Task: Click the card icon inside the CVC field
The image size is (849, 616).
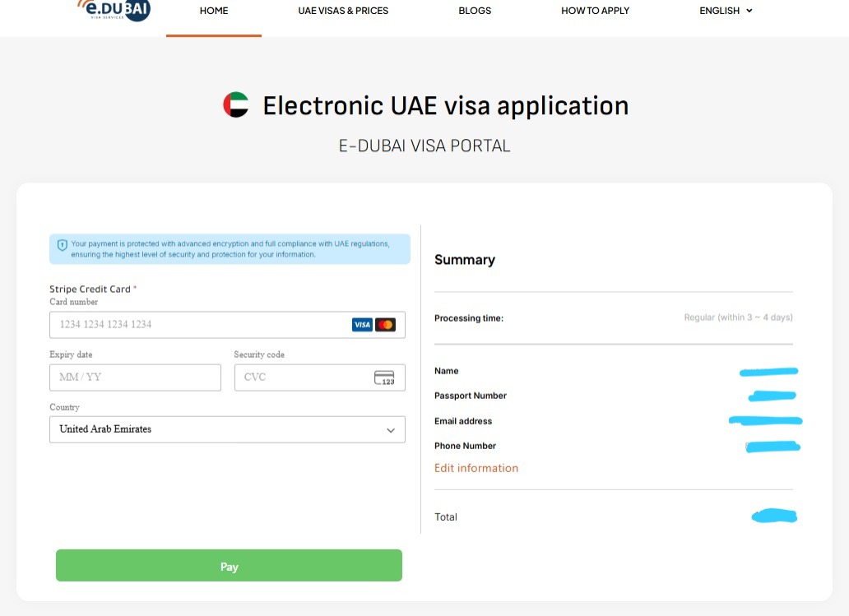Action: pos(385,377)
